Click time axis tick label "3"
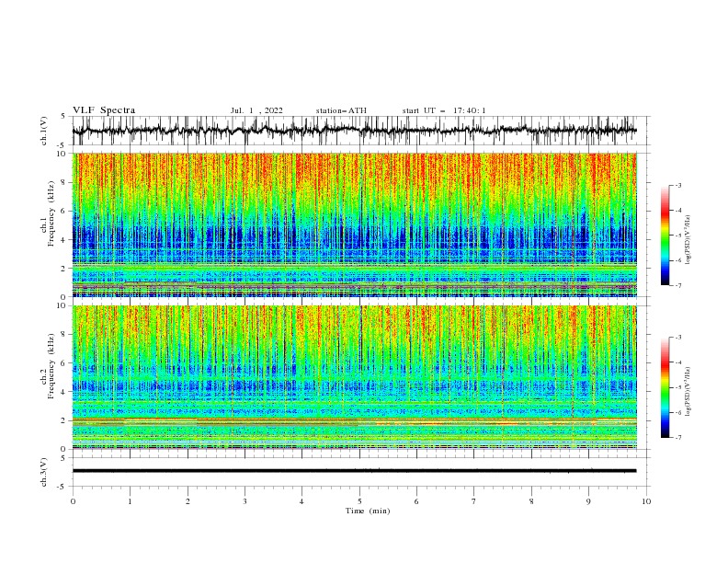728x563 pixels. [x=245, y=501]
